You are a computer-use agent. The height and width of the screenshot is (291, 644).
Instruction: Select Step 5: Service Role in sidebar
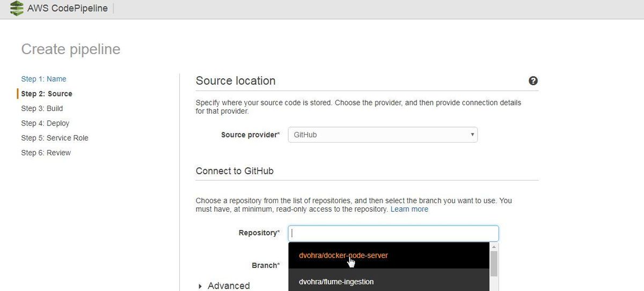click(x=55, y=138)
